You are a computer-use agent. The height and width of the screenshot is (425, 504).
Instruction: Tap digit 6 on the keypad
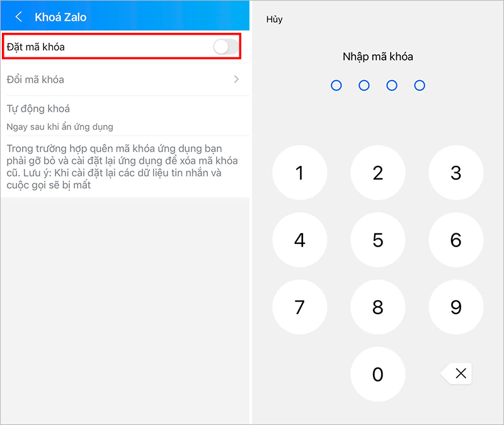click(455, 240)
